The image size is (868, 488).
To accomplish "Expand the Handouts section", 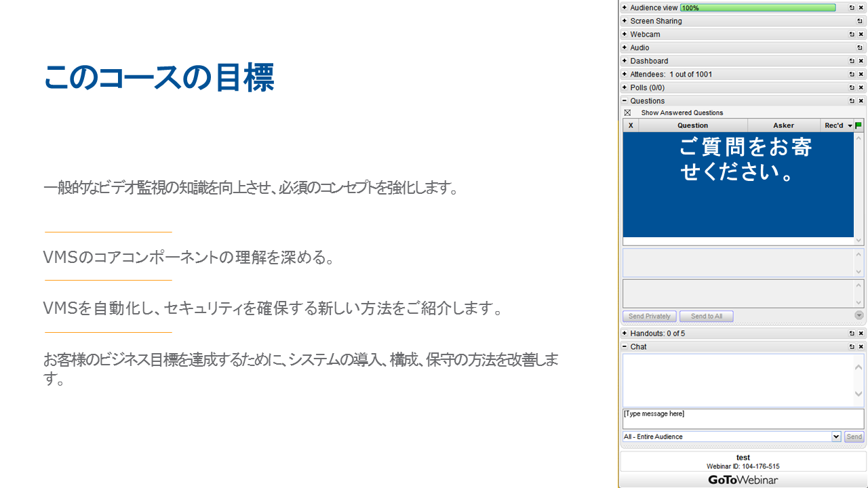I will pos(625,333).
